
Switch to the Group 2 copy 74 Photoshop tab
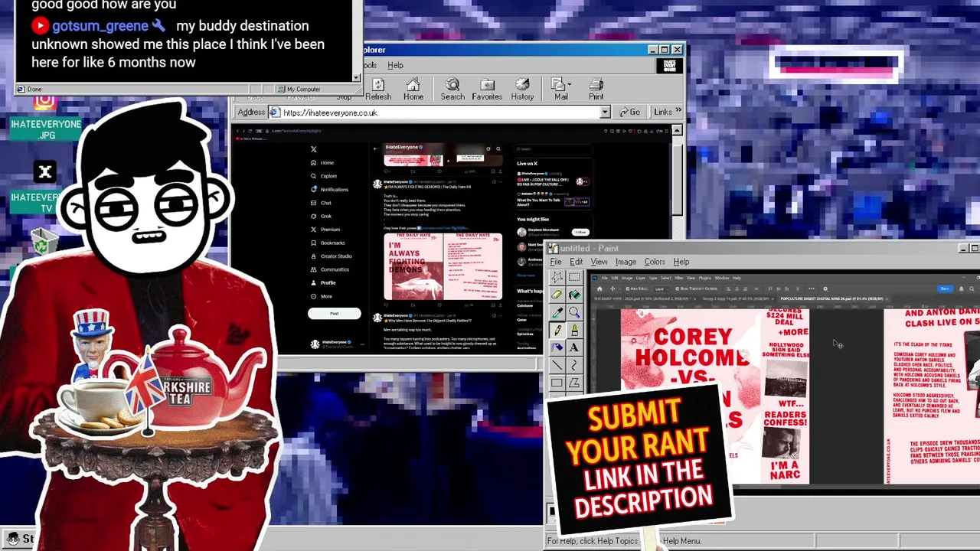coord(736,298)
